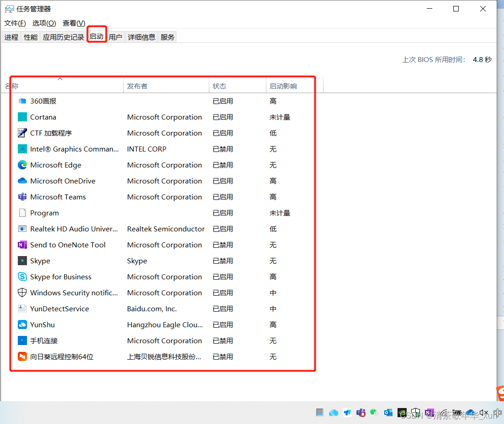504x424 pixels.
Task: Click the Send to OneNote Tool icon
Action: pyautogui.click(x=22, y=245)
